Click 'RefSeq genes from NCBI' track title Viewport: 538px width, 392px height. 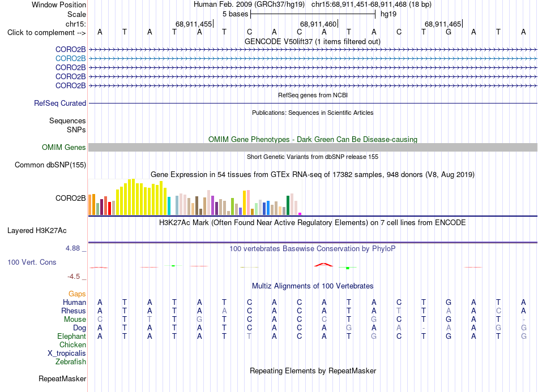click(x=313, y=95)
